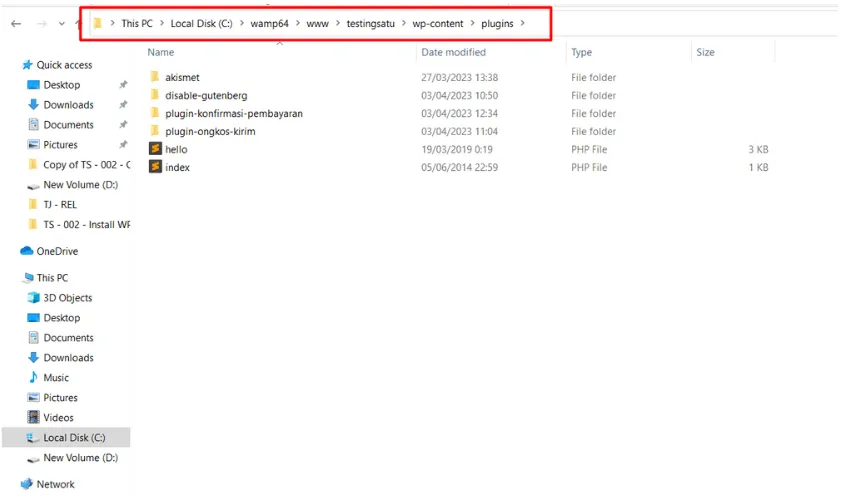Image resolution: width=841 pixels, height=497 pixels.
Task: Click the akismet folder name
Action: pos(182,77)
